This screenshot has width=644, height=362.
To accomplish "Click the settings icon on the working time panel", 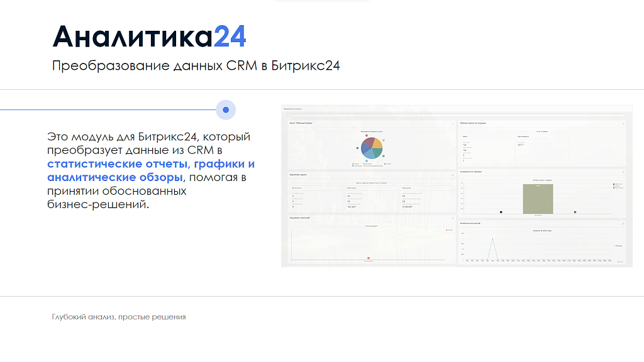I will click(623, 123).
